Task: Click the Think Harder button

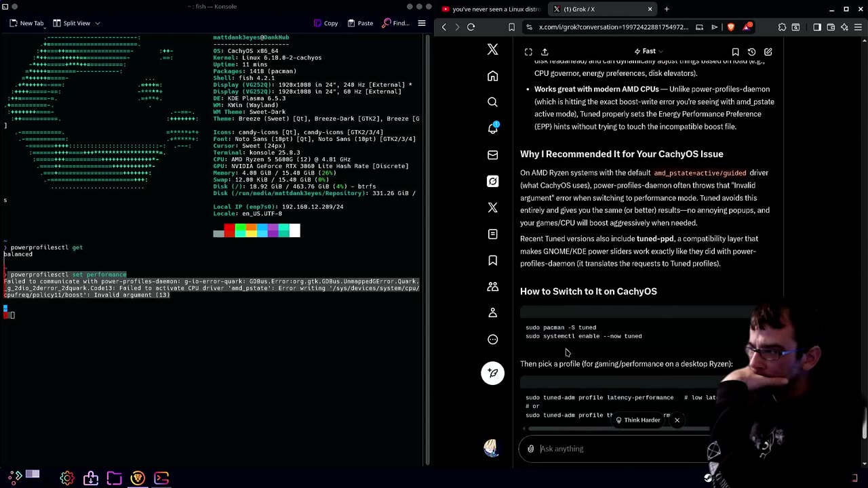Action: click(637, 420)
